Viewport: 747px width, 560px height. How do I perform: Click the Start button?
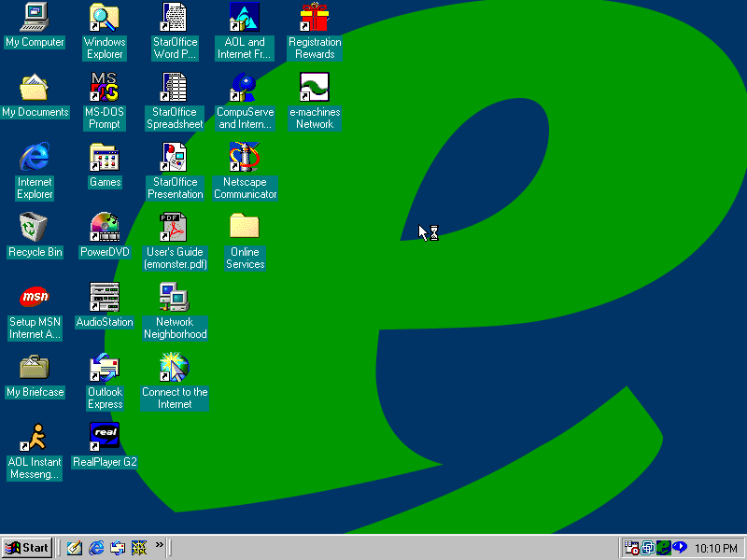click(x=27, y=548)
